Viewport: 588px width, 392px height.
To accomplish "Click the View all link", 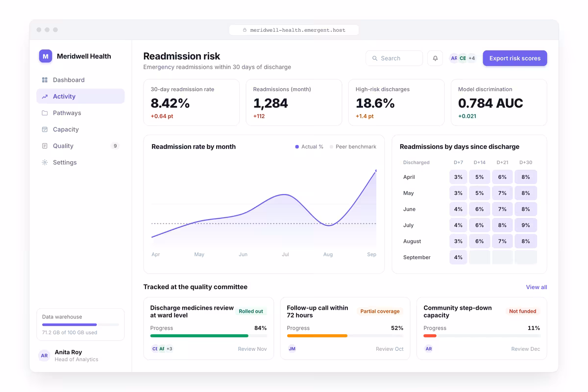I will [x=537, y=287].
